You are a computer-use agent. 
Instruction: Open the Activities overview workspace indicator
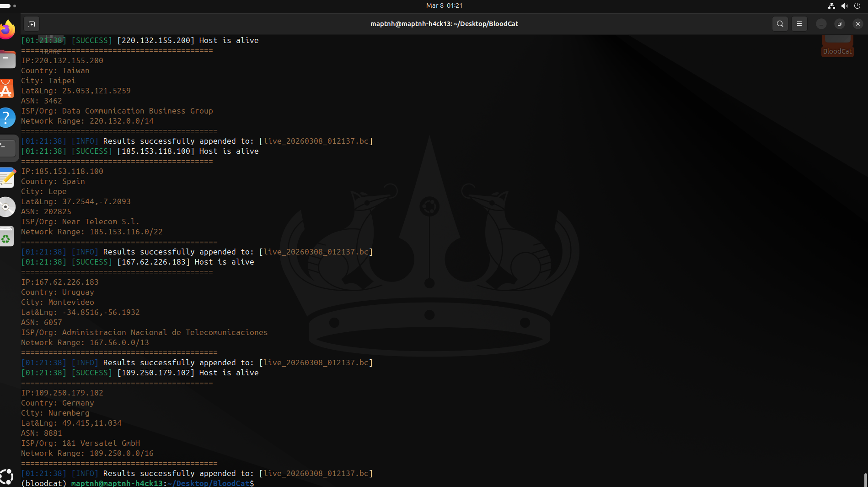tap(8, 6)
